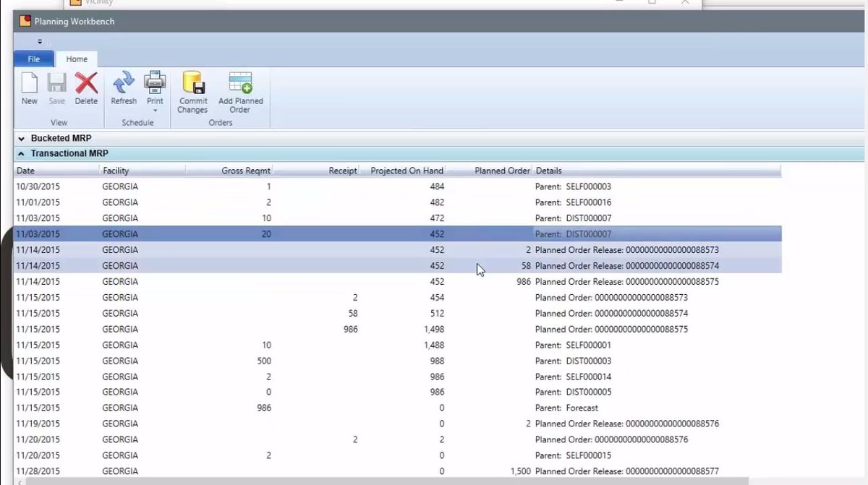Select the row with Parent: DIST000005

tap(398, 392)
